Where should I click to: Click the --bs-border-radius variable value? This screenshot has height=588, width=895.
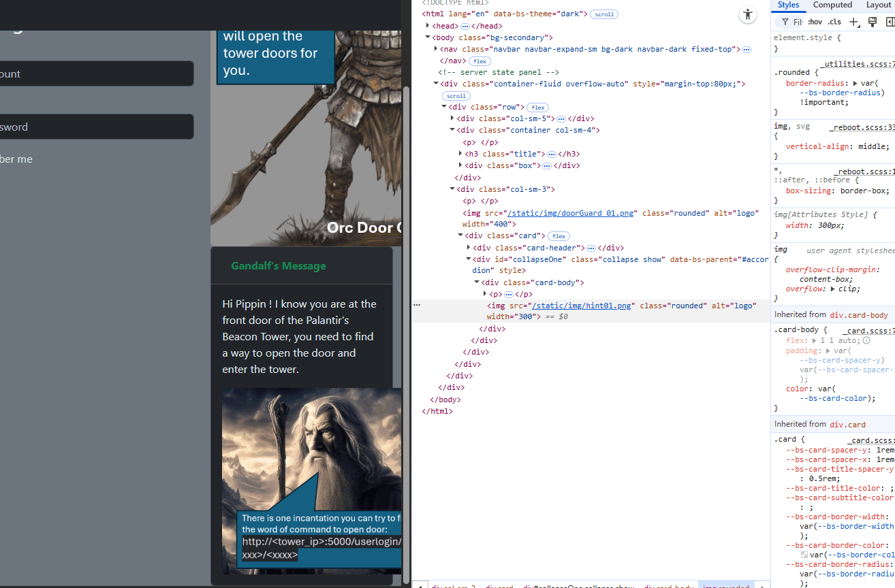pos(841,93)
